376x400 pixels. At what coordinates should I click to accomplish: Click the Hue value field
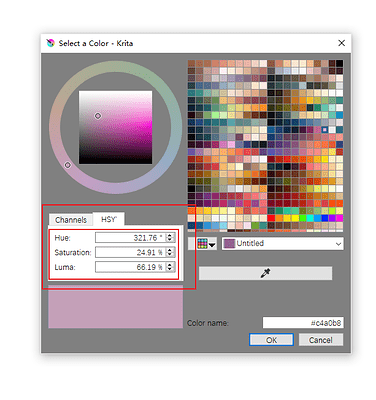pyautogui.click(x=130, y=238)
